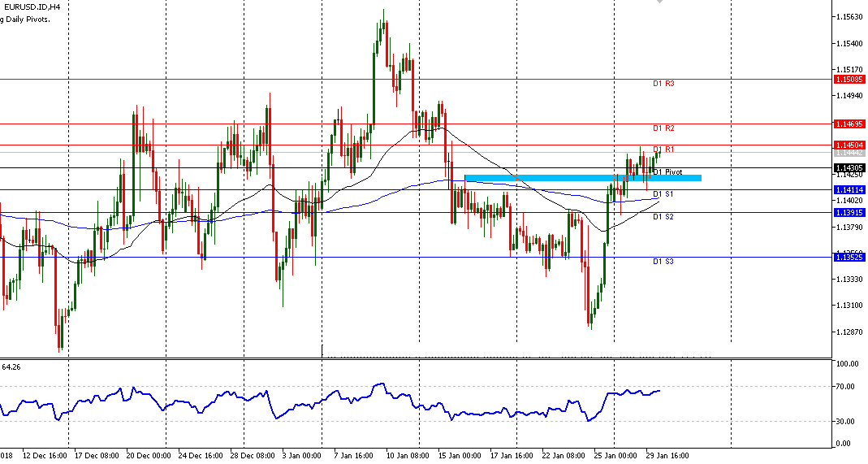868x464 pixels.
Task: Click the red 1.15085 price tag
Action: point(849,80)
